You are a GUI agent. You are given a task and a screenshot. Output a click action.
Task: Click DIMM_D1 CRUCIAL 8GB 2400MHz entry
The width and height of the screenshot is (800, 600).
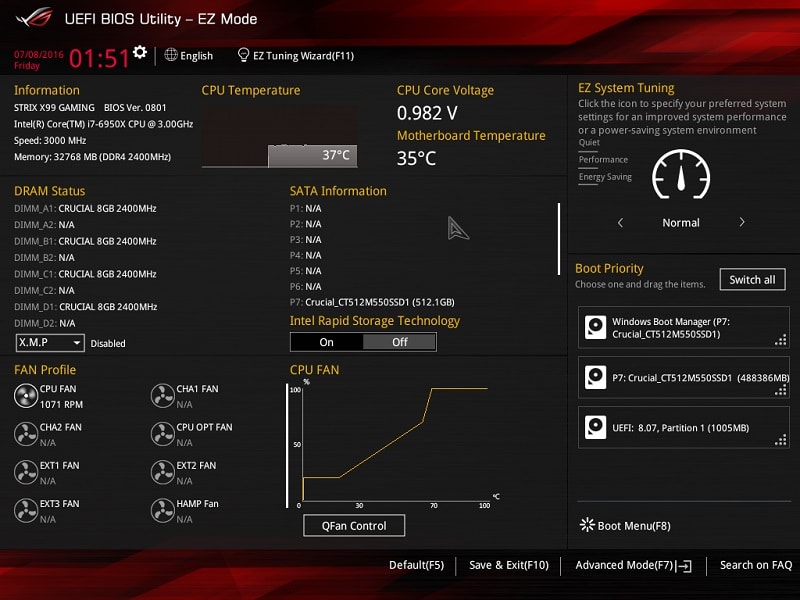click(x=86, y=307)
